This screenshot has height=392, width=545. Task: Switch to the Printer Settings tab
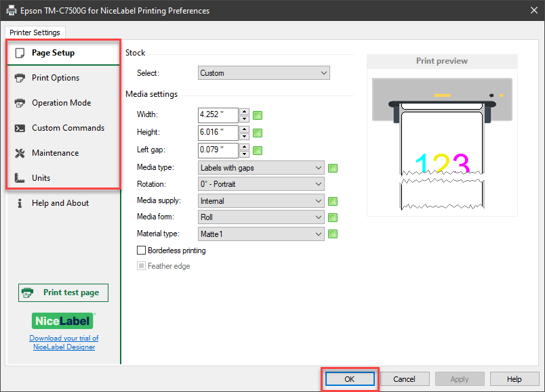35,32
